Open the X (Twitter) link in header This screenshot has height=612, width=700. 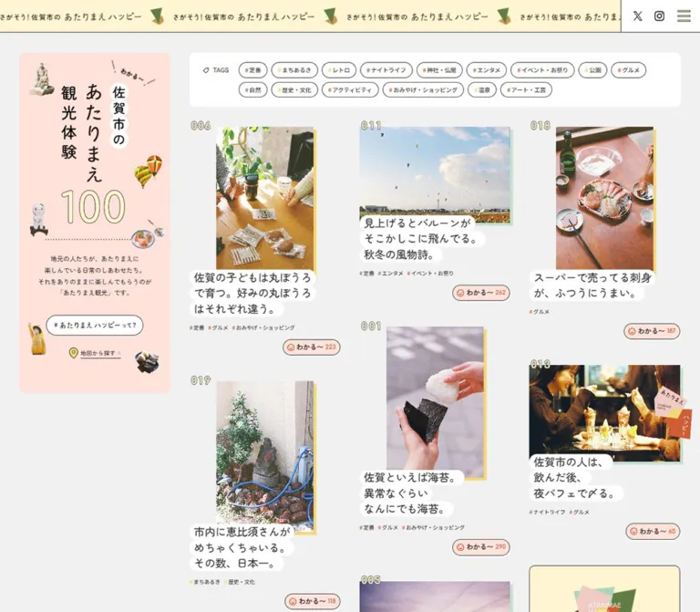point(637,16)
